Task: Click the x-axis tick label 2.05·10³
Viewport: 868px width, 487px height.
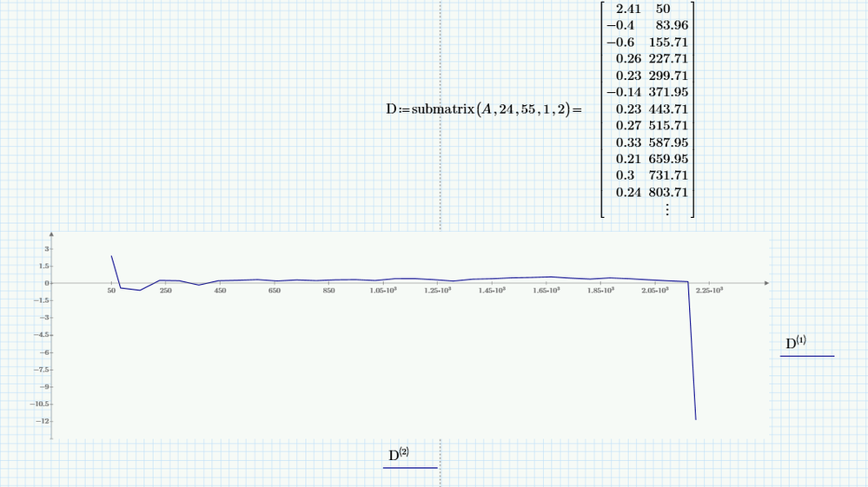Action: (x=654, y=290)
